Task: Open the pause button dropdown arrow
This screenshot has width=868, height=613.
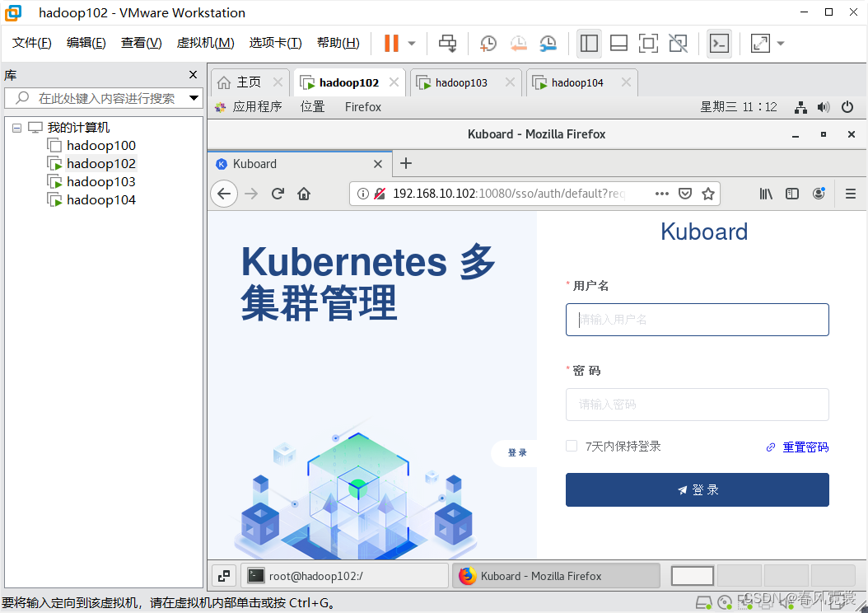Action: tap(412, 43)
